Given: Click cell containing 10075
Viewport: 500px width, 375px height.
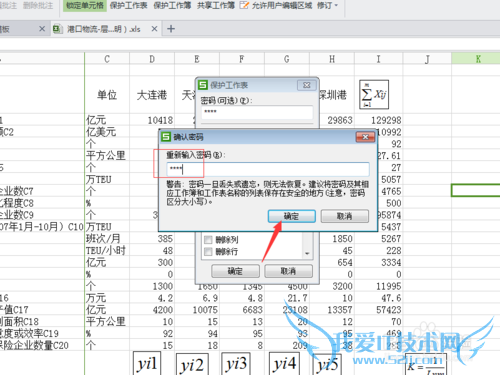Looking at the screenshot, I should (197, 310).
